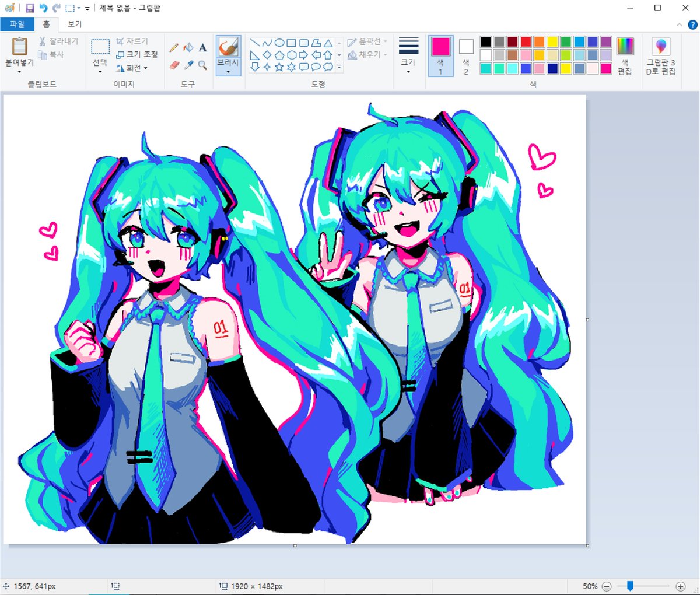Choose the Curve shape
700x595 pixels.
[x=267, y=43]
